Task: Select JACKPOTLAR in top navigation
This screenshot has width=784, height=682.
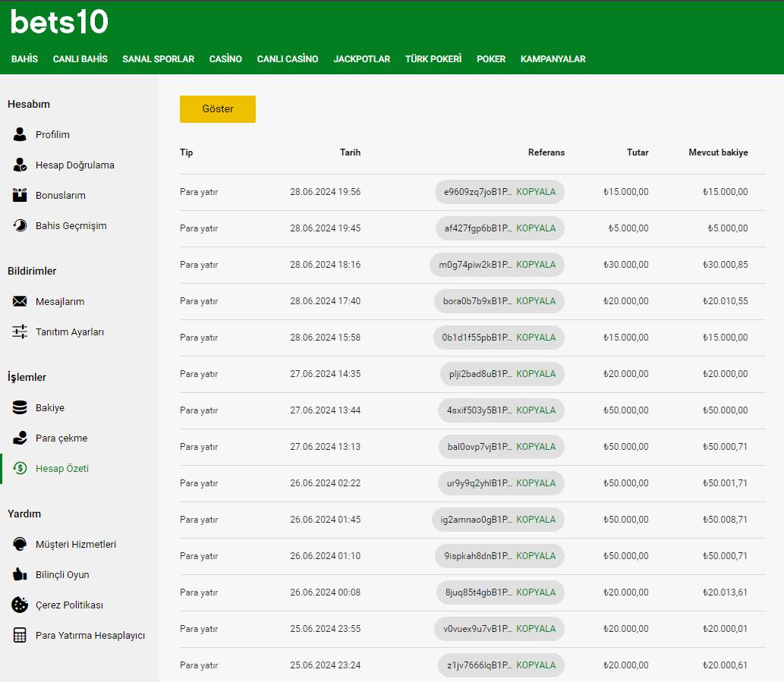Action: click(x=361, y=59)
